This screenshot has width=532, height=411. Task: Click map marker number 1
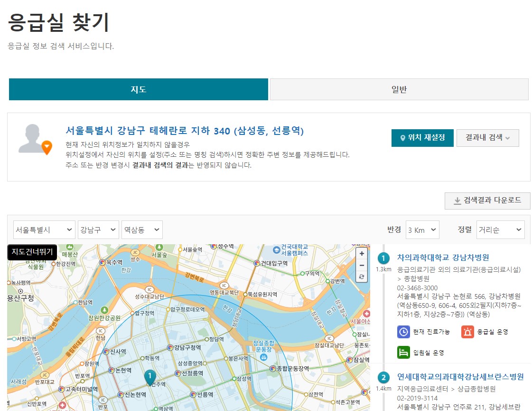pos(150,377)
